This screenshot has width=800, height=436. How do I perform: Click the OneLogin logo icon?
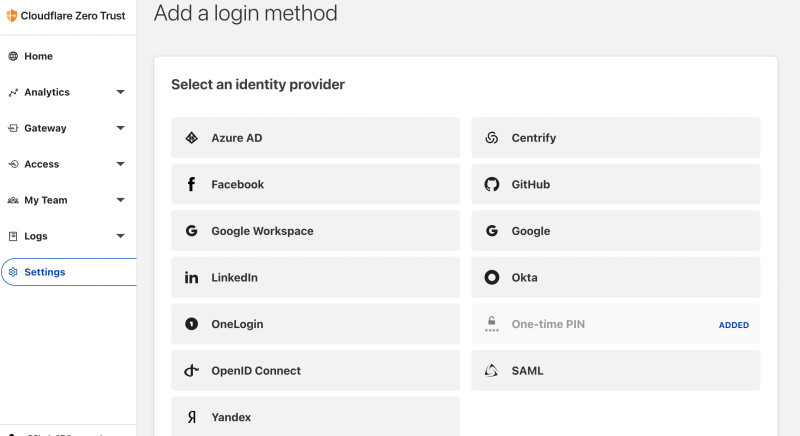point(191,324)
